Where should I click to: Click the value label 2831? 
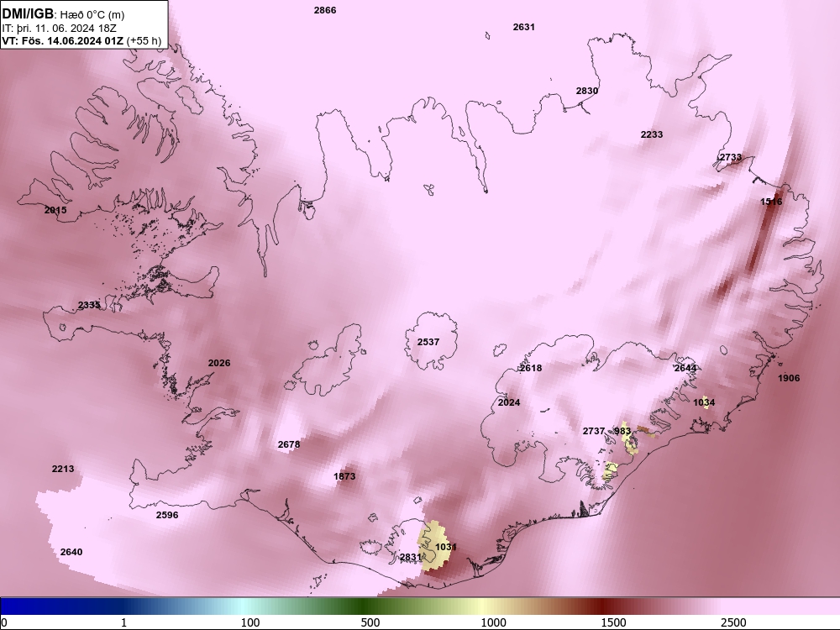point(411,557)
